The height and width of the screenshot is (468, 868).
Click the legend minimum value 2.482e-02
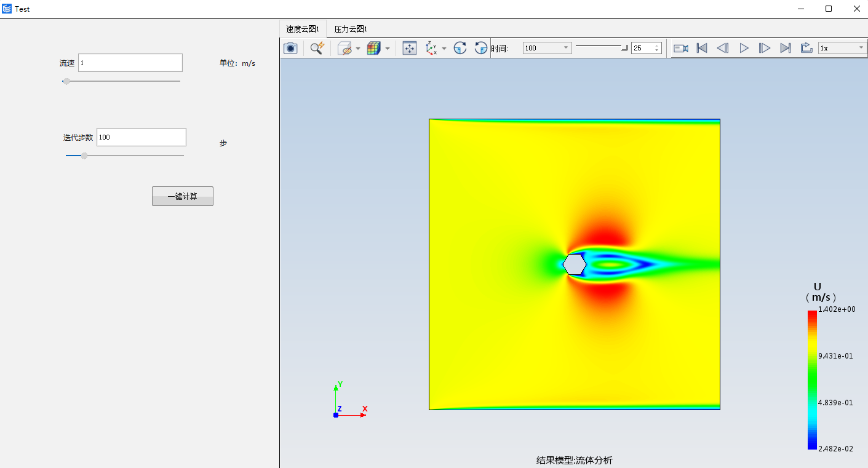click(835, 449)
